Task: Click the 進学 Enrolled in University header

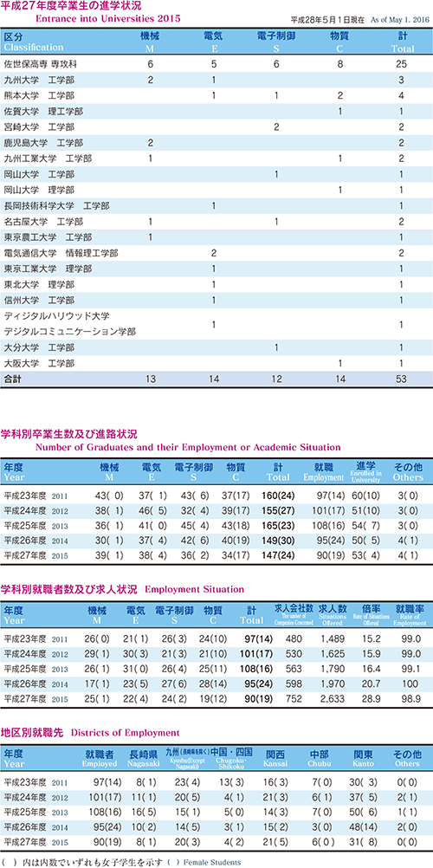Action: point(366,471)
